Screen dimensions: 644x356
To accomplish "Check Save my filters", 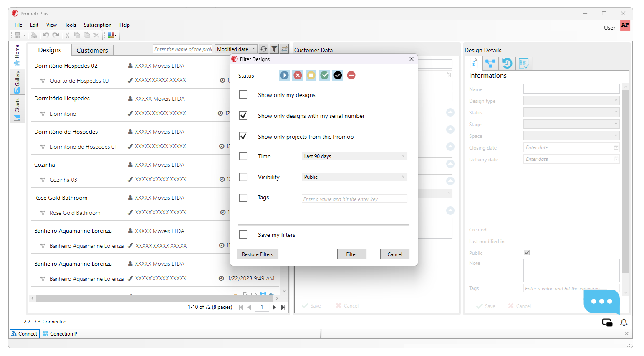I will [243, 234].
